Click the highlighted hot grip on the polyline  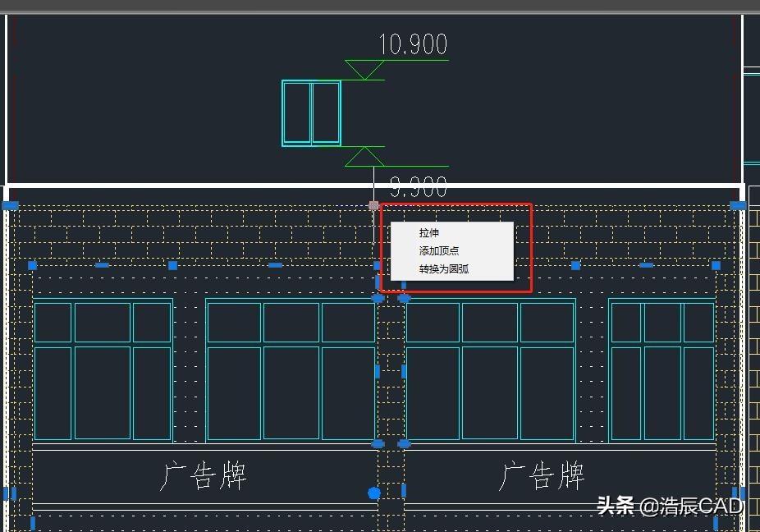pos(373,204)
